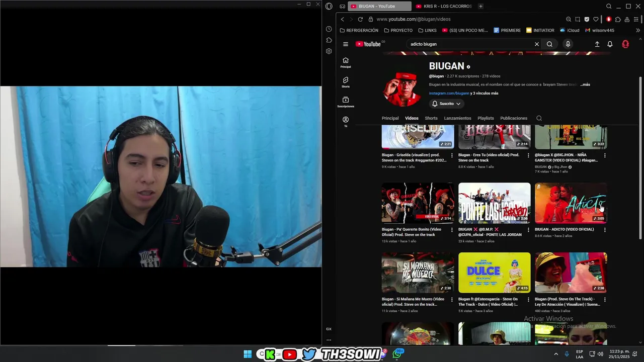Open BIUGAN - ADICTO (VIDEO OFICIAL) title
The height and width of the screenshot is (362, 644).
click(x=564, y=229)
